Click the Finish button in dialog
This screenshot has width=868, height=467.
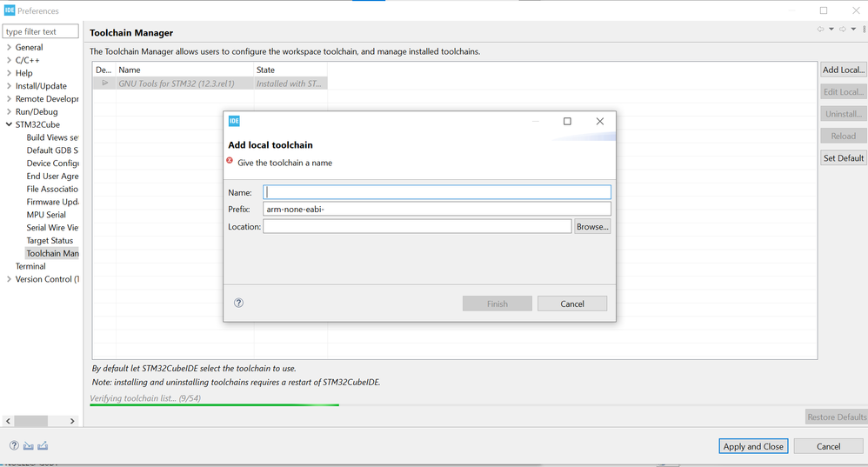[497, 304]
